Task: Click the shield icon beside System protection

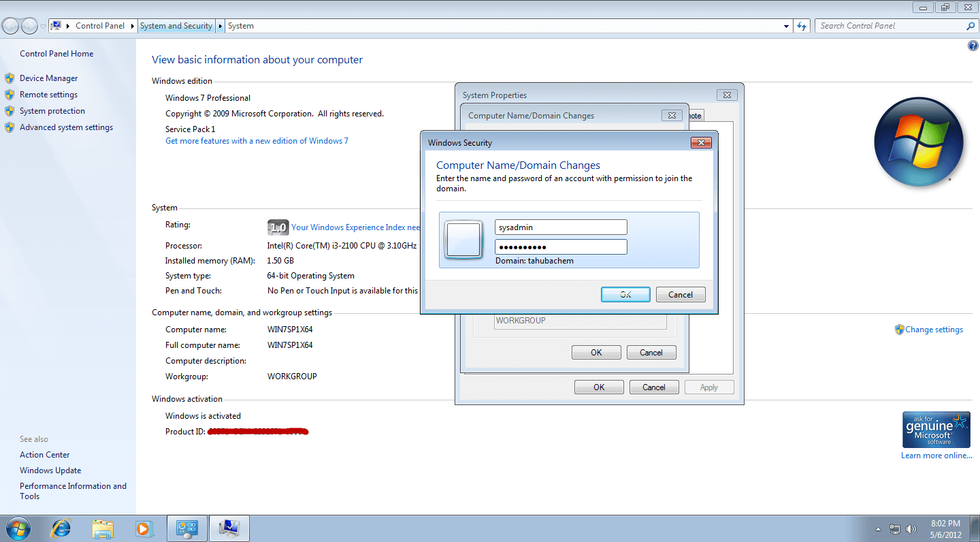Action: [x=10, y=111]
